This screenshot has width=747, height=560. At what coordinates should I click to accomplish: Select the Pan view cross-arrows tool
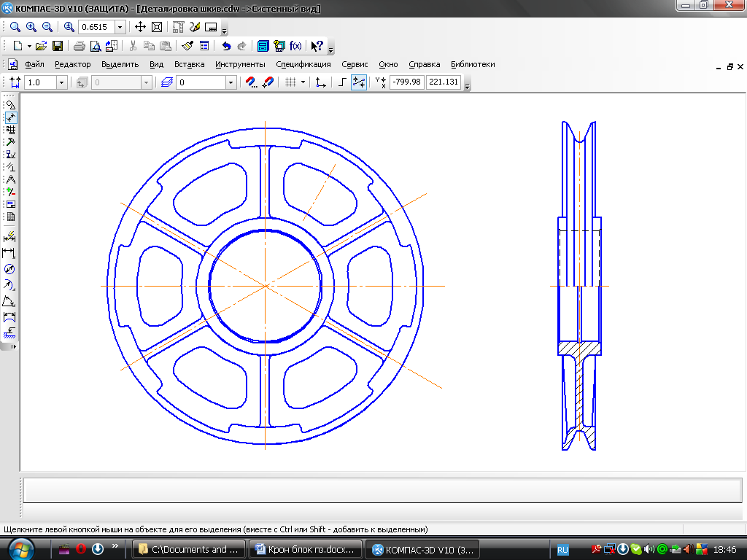point(141,27)
